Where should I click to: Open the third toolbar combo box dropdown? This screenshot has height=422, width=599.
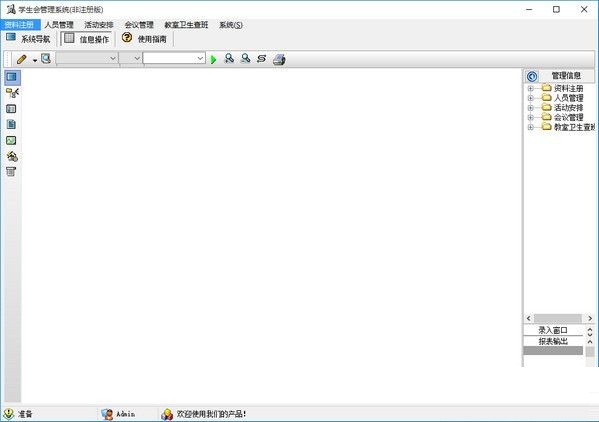pyautogui.click(x=200, y=58)
